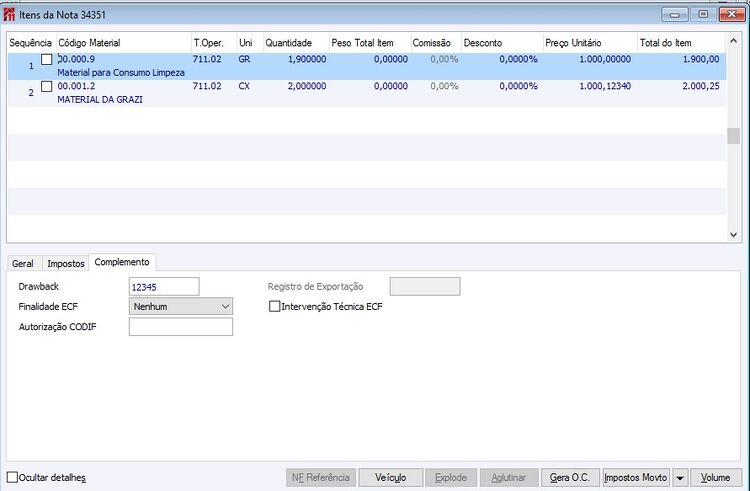Click the Gera O.C. button
This screenshot has height=491, width=750.
click(570, 477)
